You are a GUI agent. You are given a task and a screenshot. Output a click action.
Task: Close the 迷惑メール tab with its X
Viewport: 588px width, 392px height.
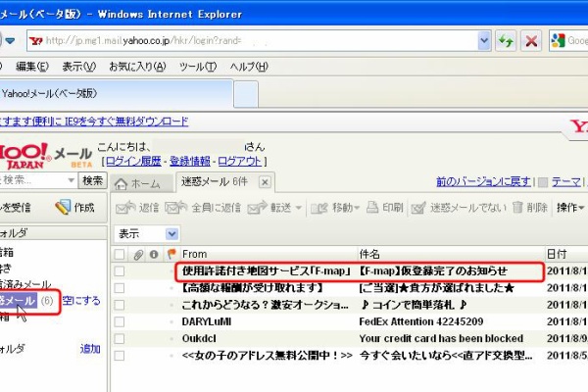pyautogui.click(x=265, y=182)
